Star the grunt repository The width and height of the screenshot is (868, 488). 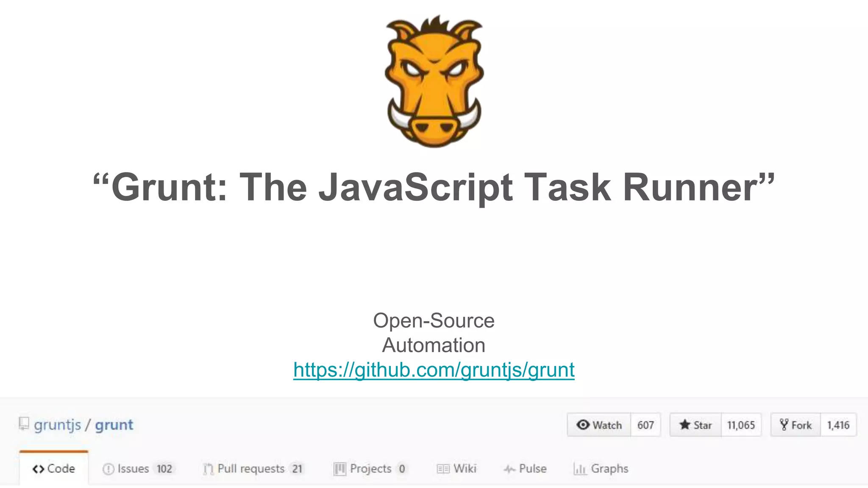point(696,424)
